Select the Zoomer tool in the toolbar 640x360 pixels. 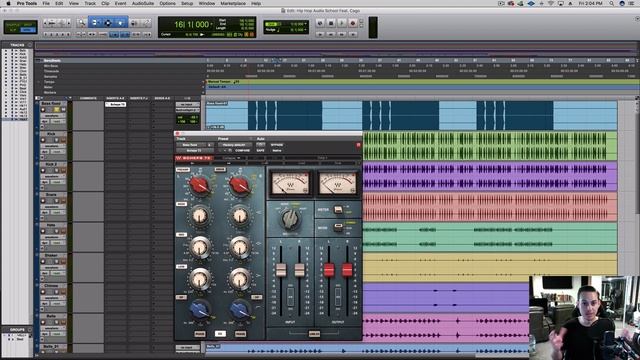(82, 23)
